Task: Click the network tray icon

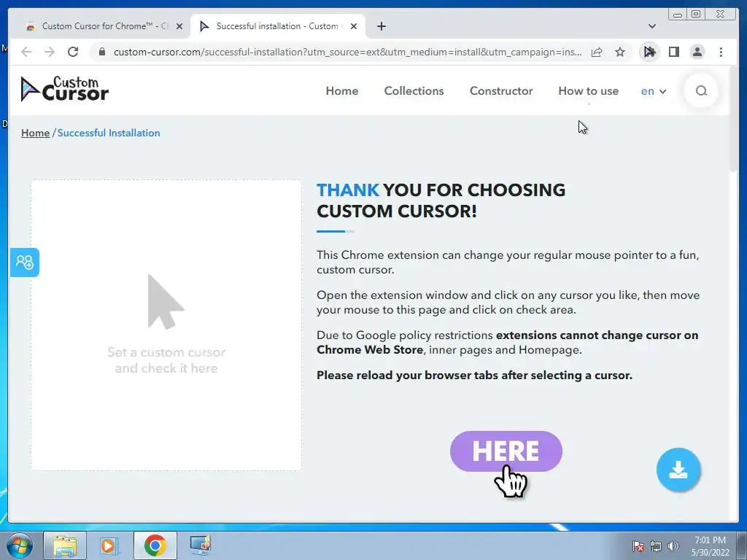Action: pyautogui.click(x=656, y=546)
